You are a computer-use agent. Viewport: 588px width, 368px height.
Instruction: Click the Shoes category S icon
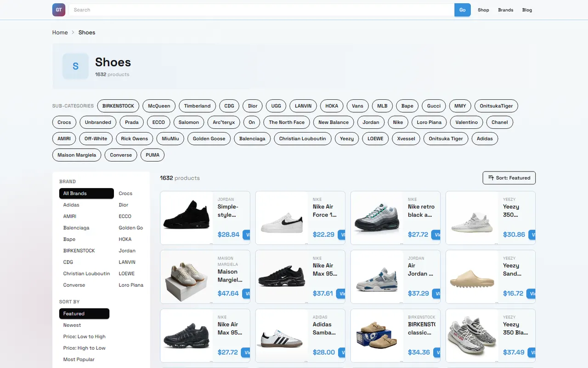pos(75,66)
